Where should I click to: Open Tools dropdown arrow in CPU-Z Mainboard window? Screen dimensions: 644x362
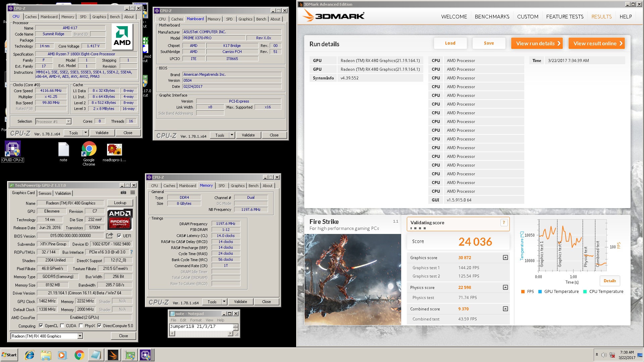[x=232, y=135]
